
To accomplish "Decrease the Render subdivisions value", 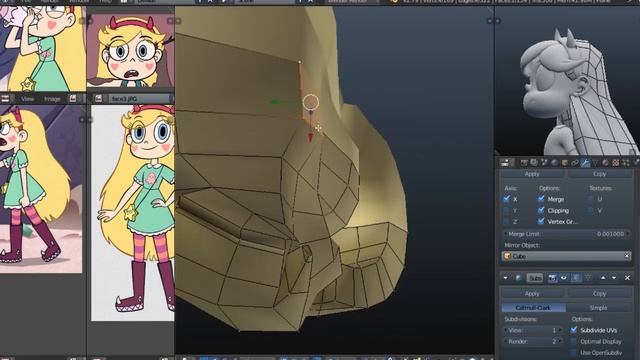I will pyautogui.click(x=505, y=341).
